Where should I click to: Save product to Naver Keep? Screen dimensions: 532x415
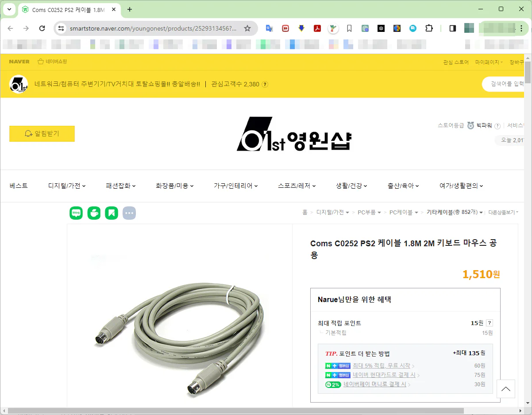tap(112, 213)
